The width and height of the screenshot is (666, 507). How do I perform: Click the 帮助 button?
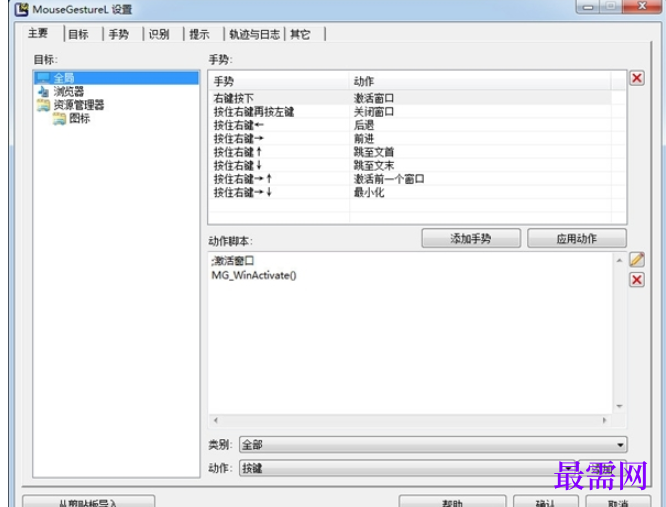click(x=452, y=502)
